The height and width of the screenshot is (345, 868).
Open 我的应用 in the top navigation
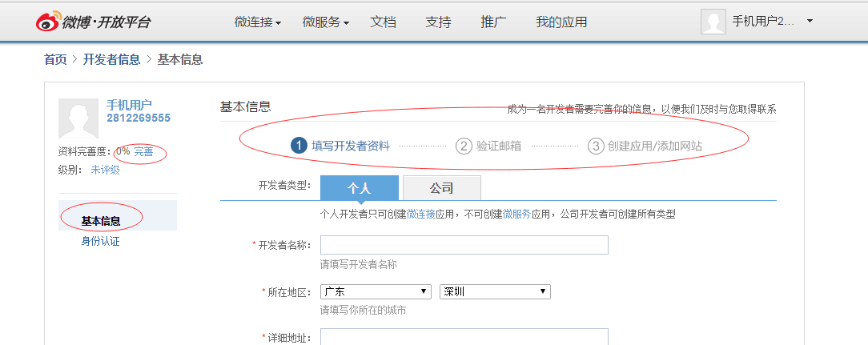[x=561, y=22]
